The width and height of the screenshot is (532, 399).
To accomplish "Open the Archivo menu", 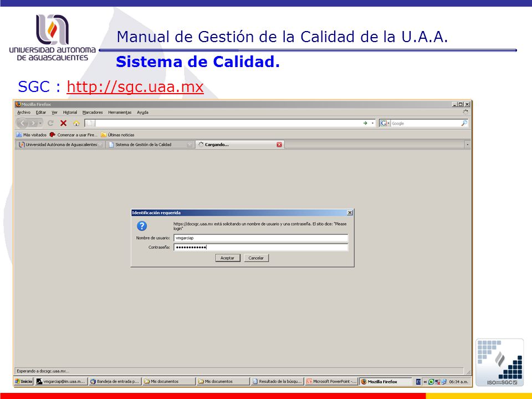I will point(24,112).
